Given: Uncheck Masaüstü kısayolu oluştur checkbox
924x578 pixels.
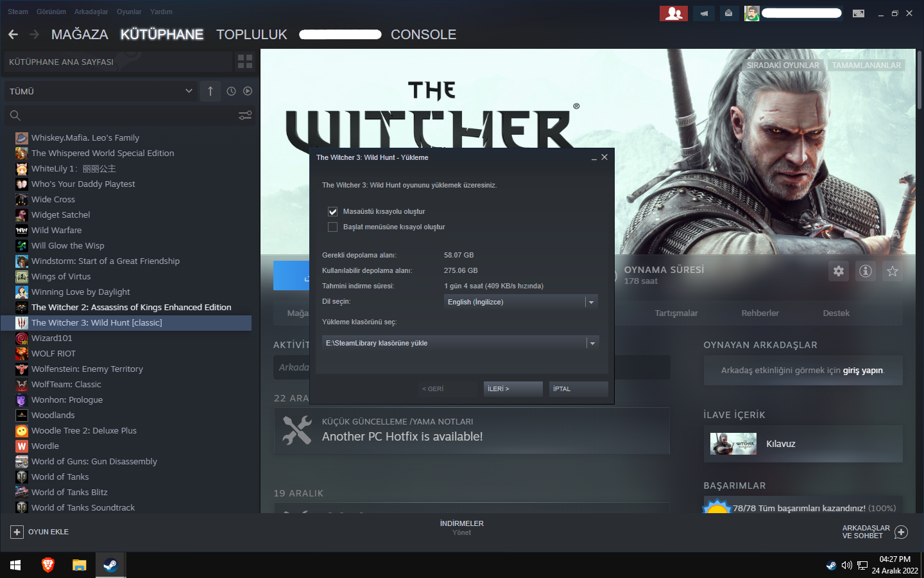Looking at the screenshot, I should coord(332,211).
